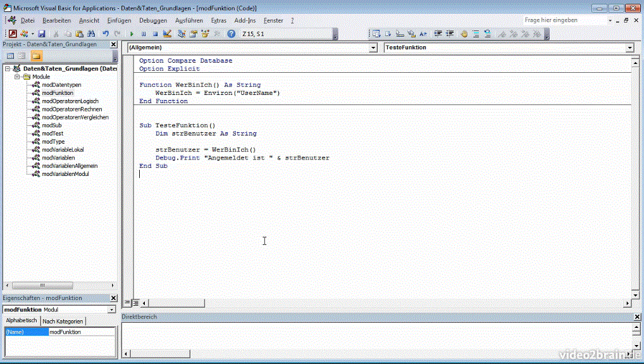644x364 pixels.
Task: Undo the last action
Action: [x=106, y=34]
